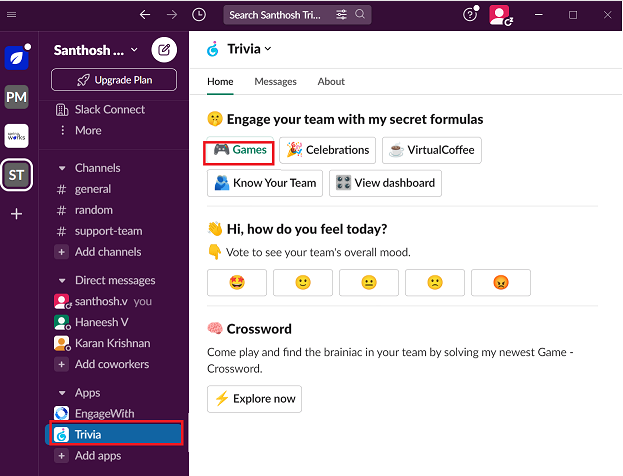Collapse the Direct messages section
This screenshot has width=623, height=476.
(x=62, y=281)
